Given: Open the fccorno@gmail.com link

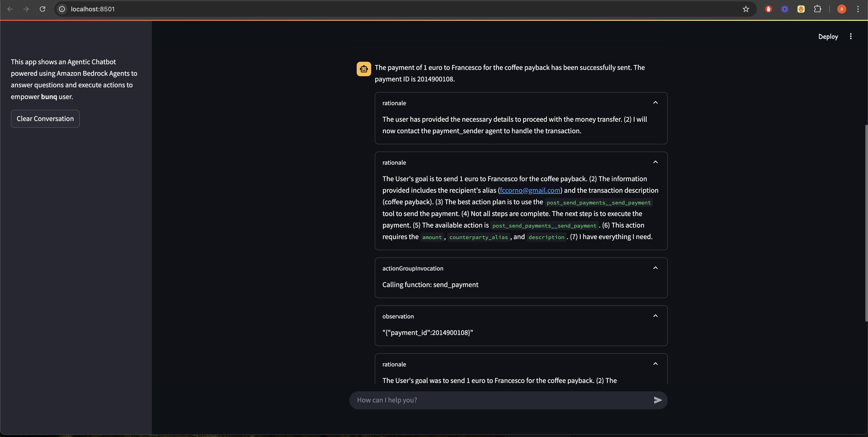Looking at the screenshot, I should coord(530,190).
